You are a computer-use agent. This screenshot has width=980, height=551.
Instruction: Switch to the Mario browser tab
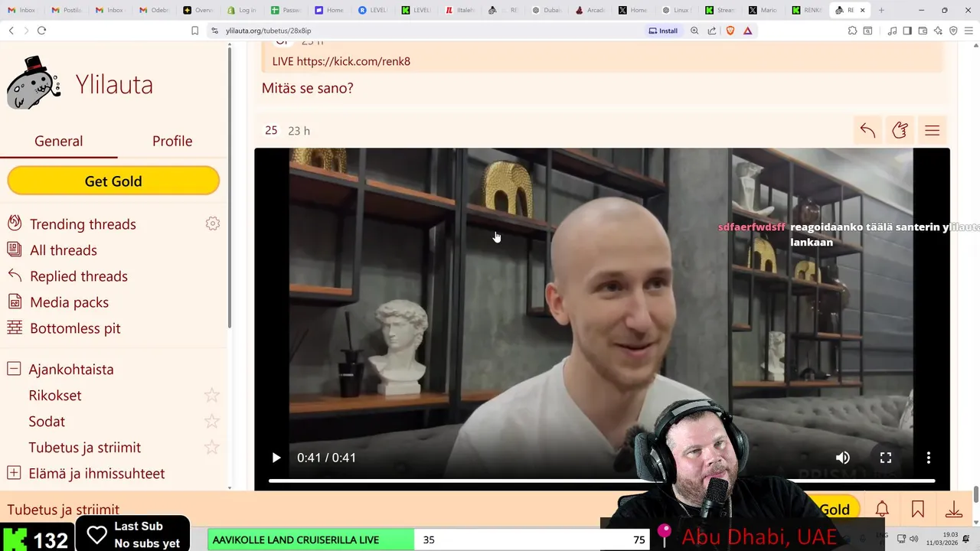pyautogui.click(x=763, y=10)
